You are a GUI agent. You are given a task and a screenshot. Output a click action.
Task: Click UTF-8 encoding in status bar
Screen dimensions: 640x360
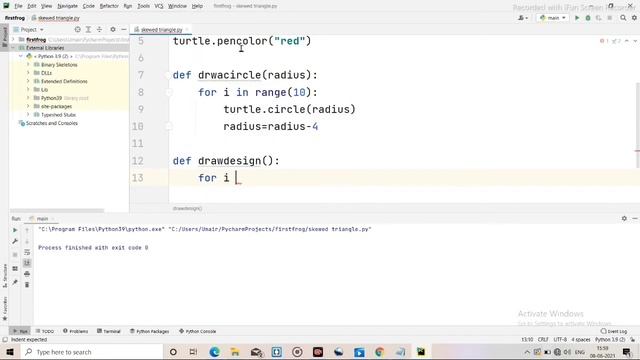click(x=560, y=340)
